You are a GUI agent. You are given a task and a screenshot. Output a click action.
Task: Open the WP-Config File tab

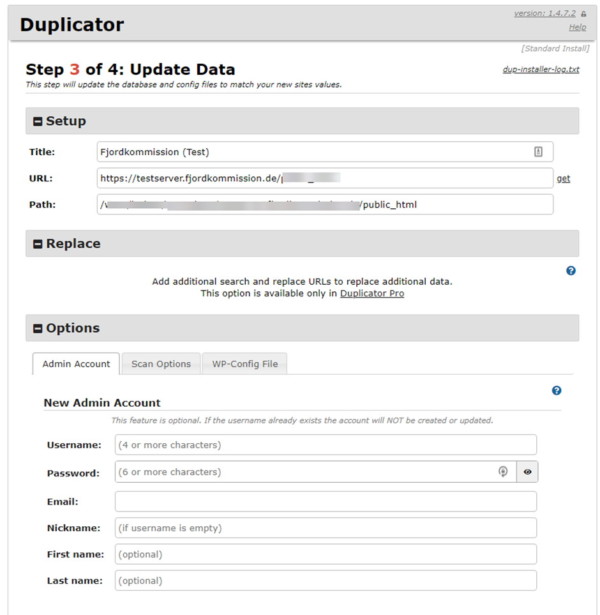(x=245, y=364)
